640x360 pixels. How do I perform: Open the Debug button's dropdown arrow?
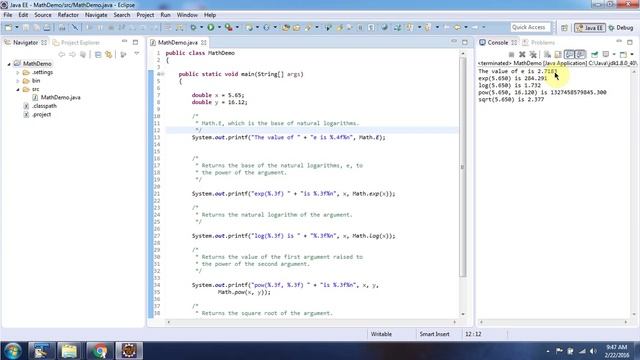pyautogui.click(x=202, y=27)
